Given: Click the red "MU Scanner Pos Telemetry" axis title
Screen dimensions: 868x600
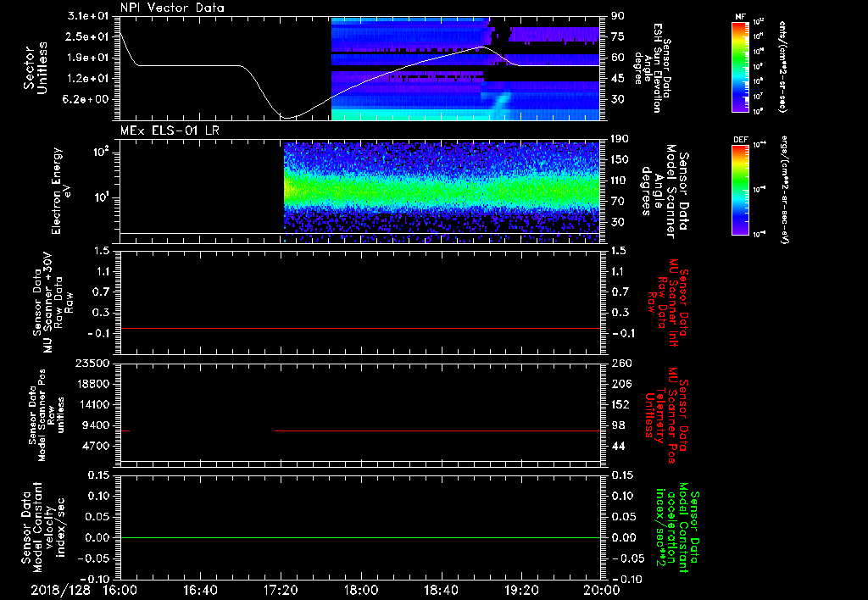Looking at the screenshot, I should [667, 415].
